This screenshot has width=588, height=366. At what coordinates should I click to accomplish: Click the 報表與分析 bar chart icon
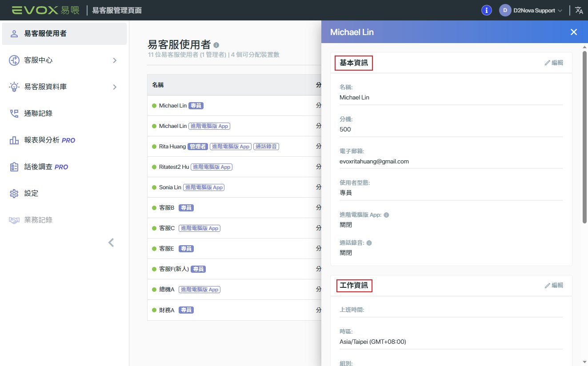(x=14, y=140)
